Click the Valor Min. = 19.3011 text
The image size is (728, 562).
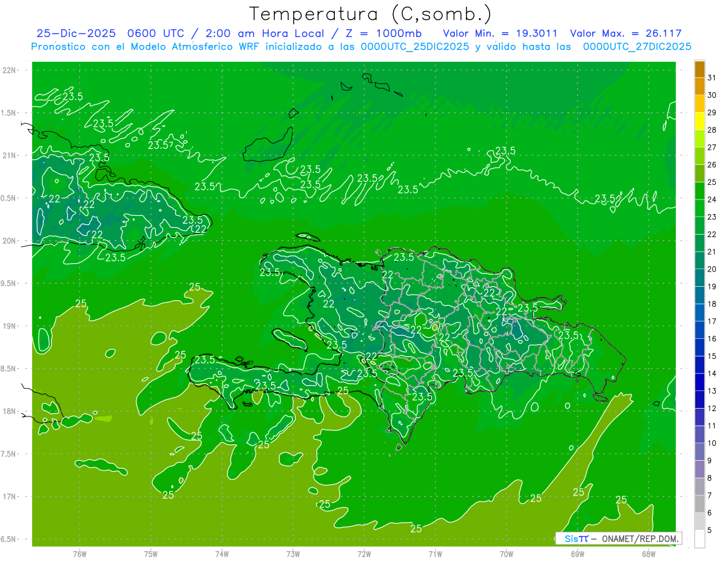point(500,33)
